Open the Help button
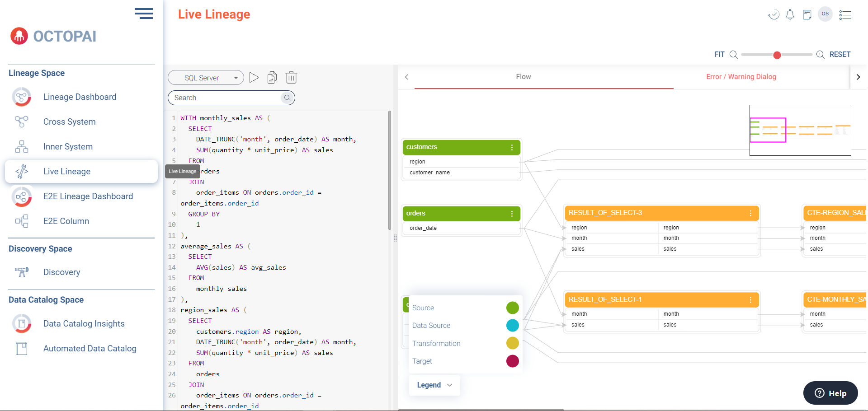This screenshot has width=868, height=411. (830, 393)
